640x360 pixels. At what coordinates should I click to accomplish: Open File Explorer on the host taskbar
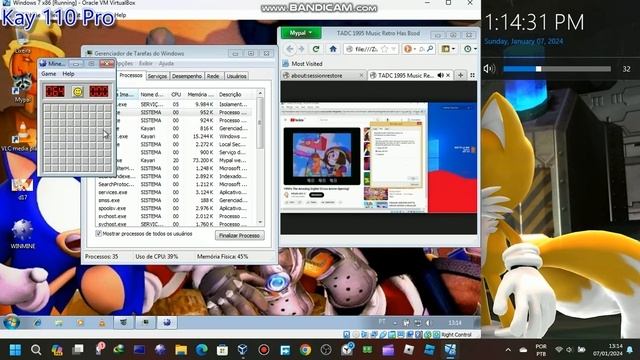point(181,350)
